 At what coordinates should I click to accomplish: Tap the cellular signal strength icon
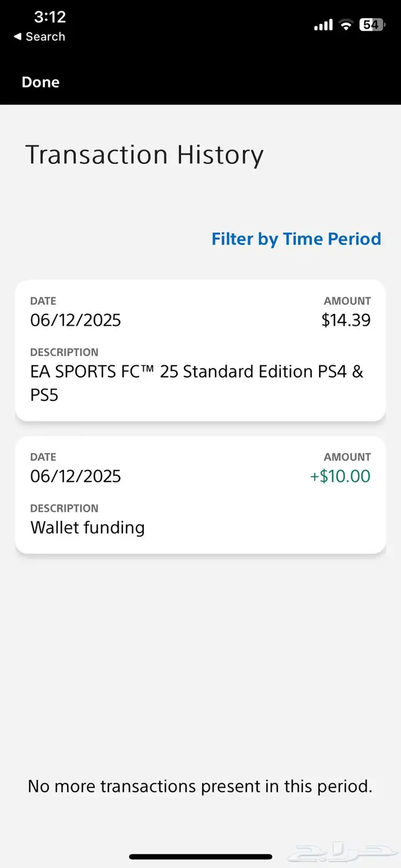click(323, 25)
